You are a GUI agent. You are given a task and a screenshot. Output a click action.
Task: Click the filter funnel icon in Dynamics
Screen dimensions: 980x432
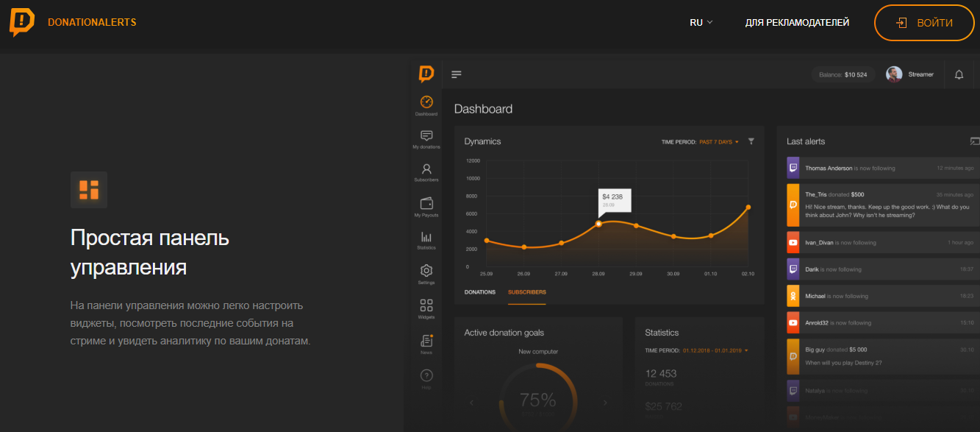coord(751,141)
